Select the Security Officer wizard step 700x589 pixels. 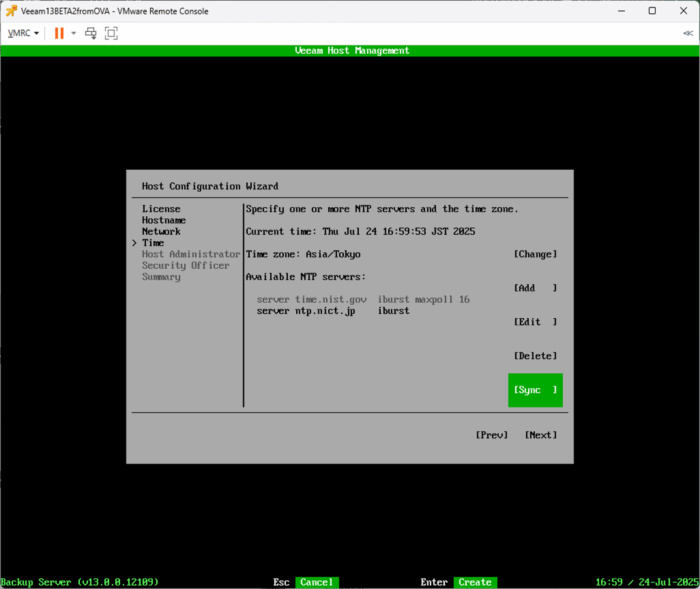pyautogui.click(x=186, y=266)
